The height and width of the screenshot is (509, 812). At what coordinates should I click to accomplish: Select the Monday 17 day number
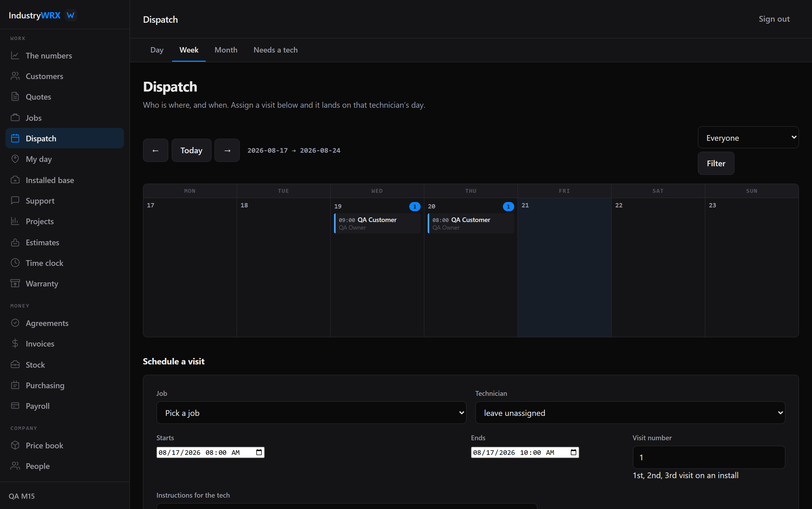coord(150,205)
